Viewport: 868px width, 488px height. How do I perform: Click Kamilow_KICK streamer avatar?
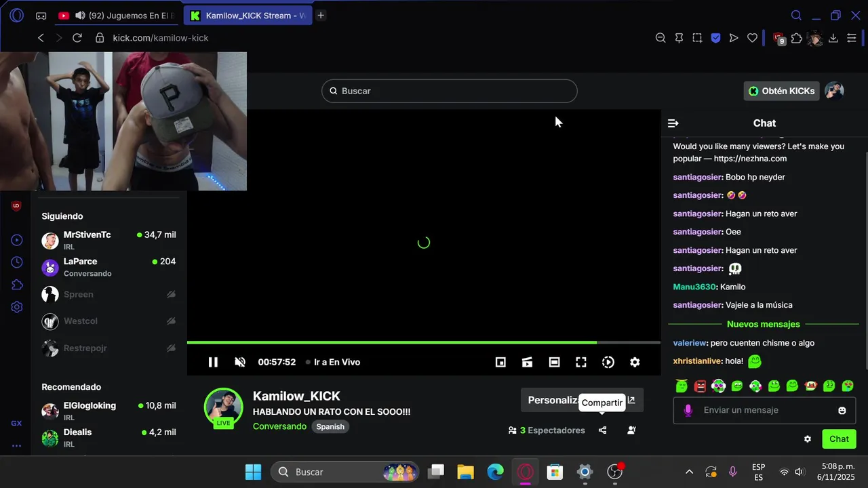click(223, 407)
